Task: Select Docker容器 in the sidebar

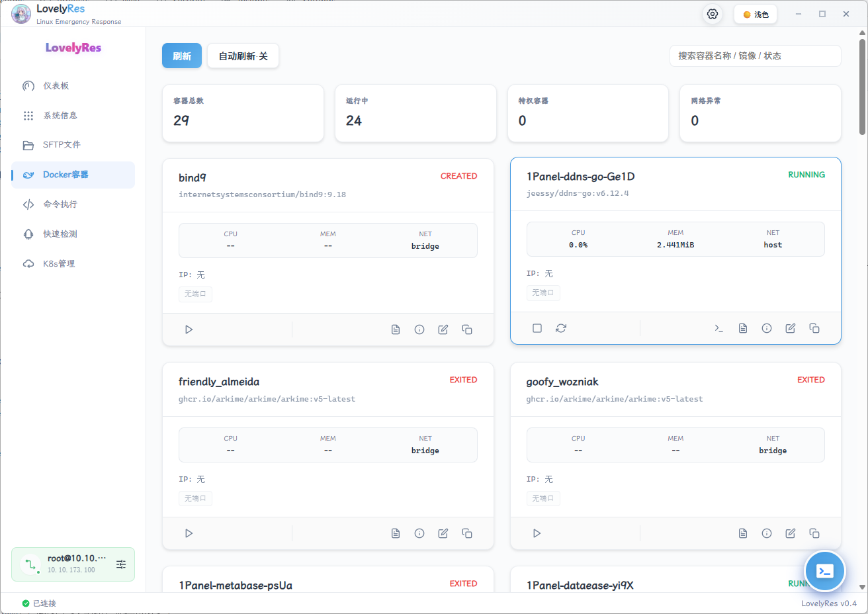Action: coord(73,175)
